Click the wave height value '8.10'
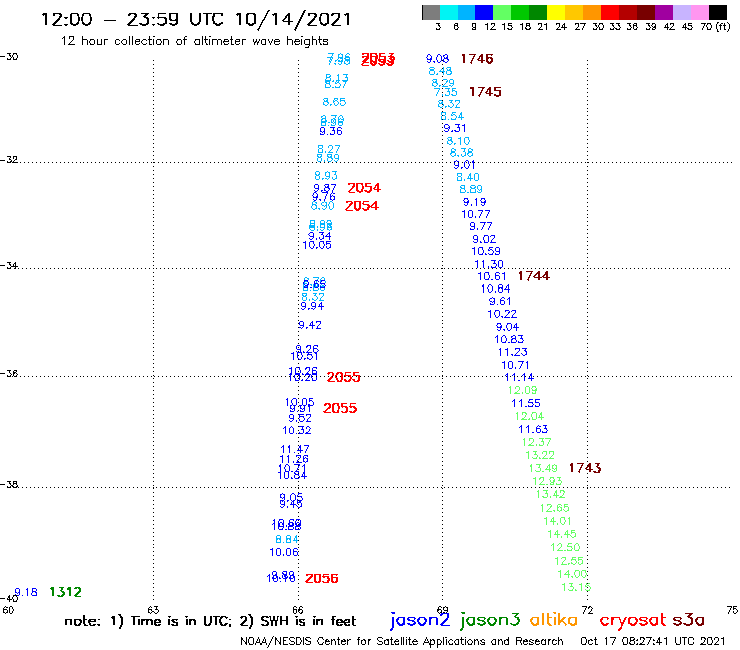Viewport: 740px width, 650px height. (x=458, y=141)
